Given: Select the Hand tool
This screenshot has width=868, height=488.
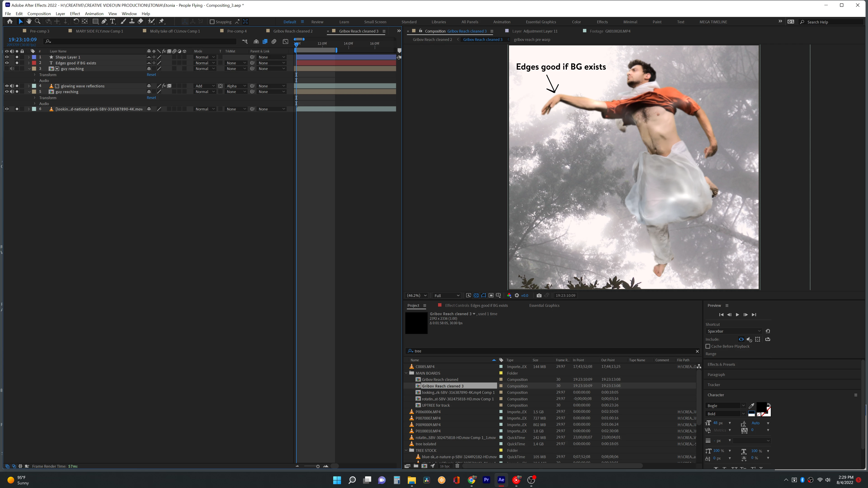Looking at the screenshot, I should [29, 21].
